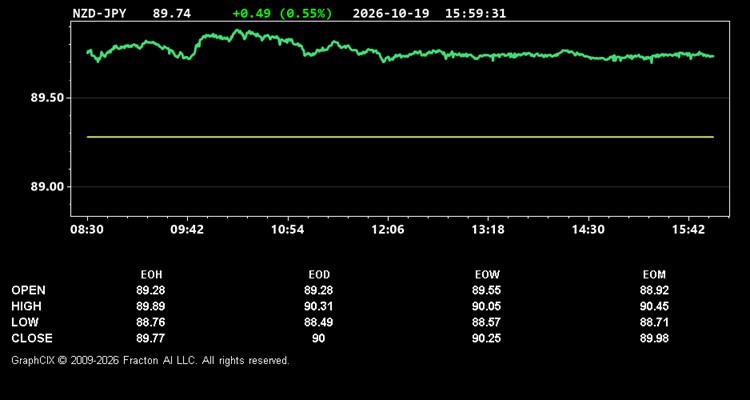Click the EOW column header

[x=487, y=275]
